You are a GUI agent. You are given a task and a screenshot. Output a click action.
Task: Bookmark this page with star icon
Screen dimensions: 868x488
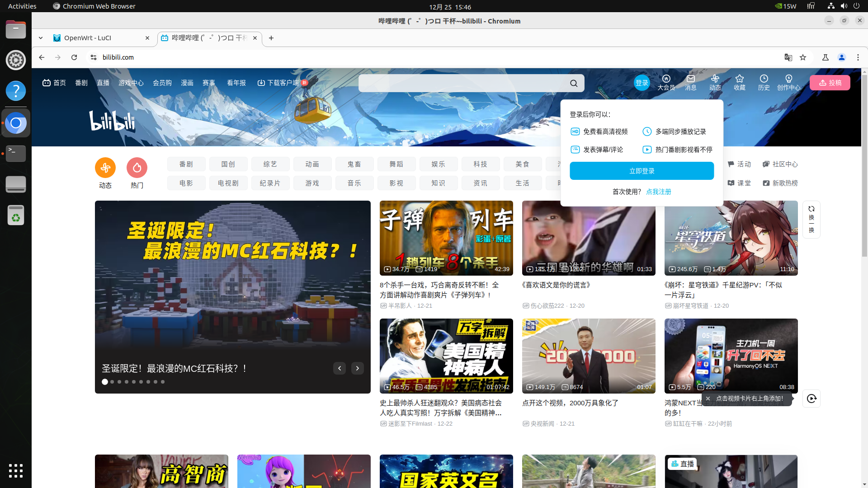click(x=803, y=57)
